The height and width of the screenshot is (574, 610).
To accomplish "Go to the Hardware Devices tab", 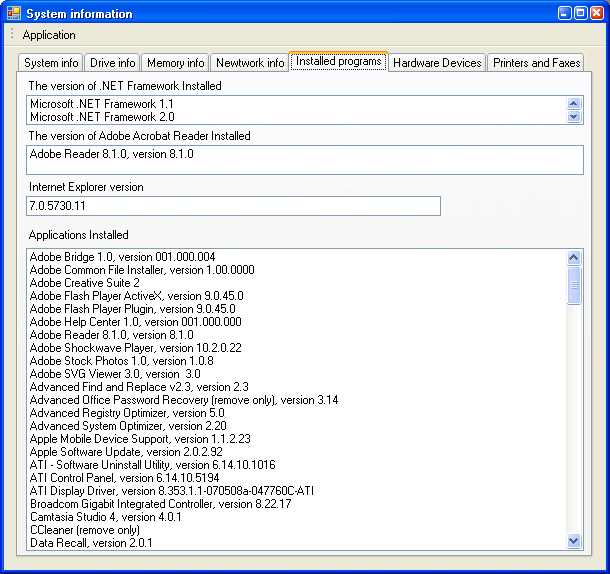I will point(437,63).
